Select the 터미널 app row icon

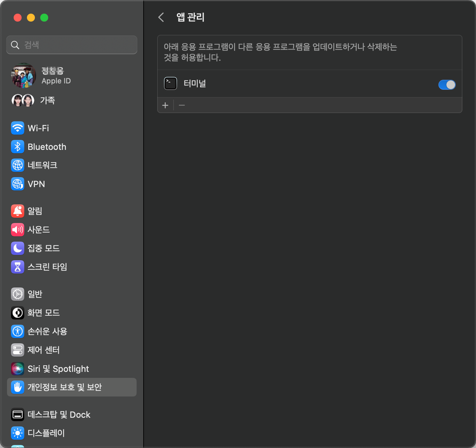(x=171, y=83)
